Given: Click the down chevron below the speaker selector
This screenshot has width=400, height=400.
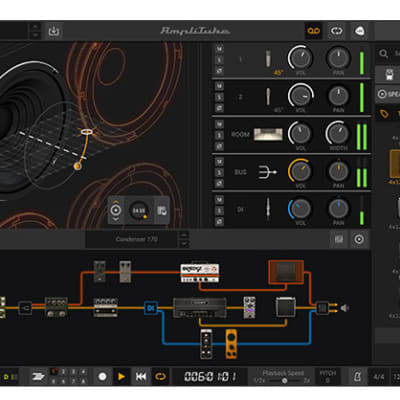Looking at the screenshot, I should pyautogui.click(x=116, y=219).
